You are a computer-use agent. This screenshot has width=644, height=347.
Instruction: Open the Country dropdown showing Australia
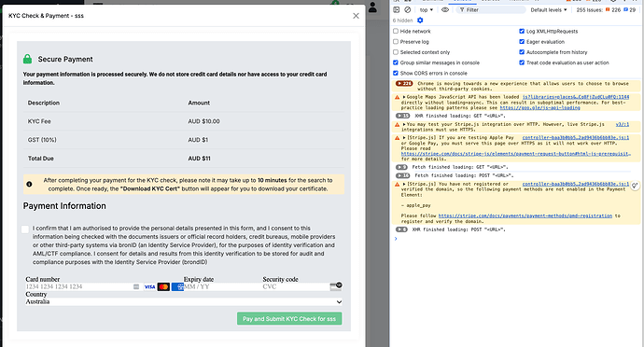pyautogui.click(x=184, y=302)
